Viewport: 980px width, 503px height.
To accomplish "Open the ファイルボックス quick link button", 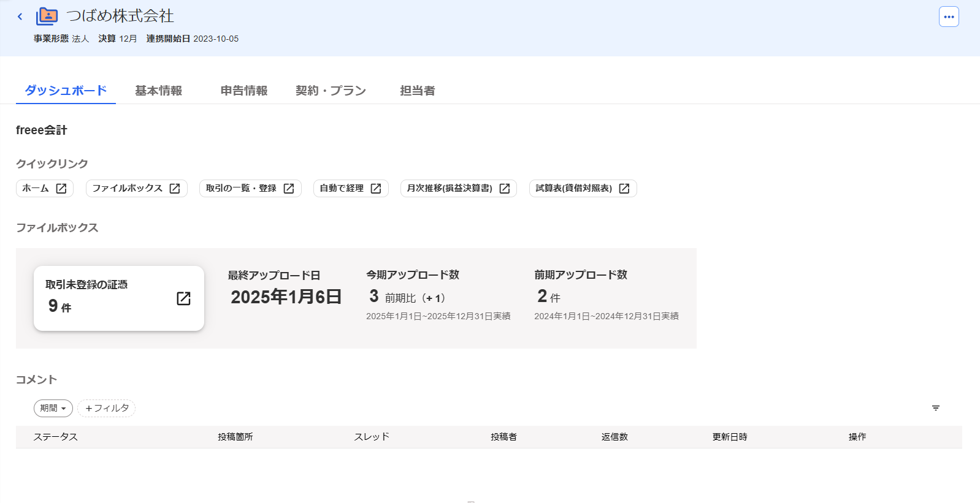I will (136, 188).
